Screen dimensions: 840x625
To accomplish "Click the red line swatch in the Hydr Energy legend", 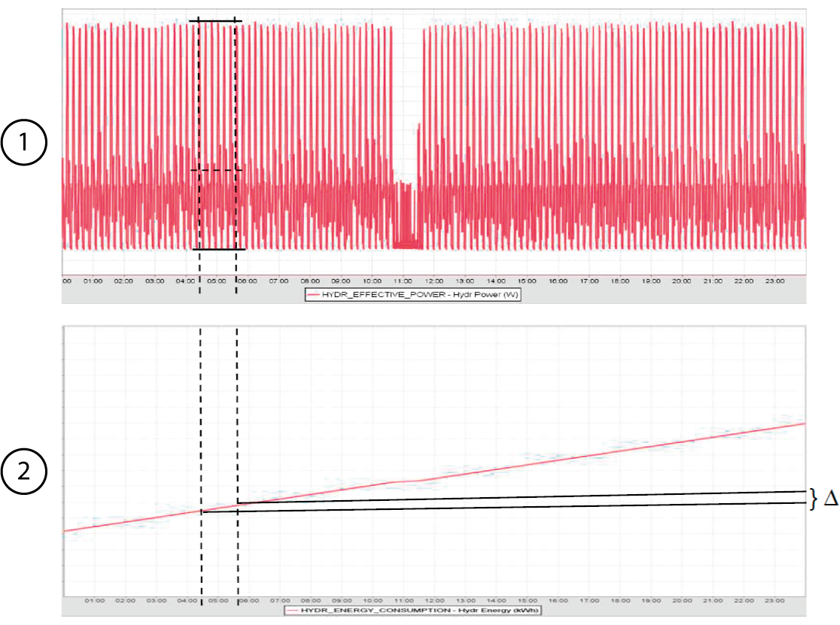I will pyautogui.click(x=291, y=611).
